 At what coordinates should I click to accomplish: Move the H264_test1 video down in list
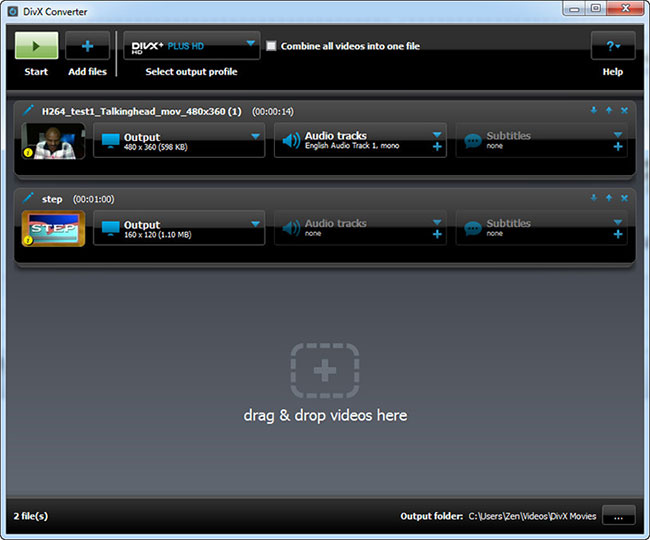click(593, 111)
